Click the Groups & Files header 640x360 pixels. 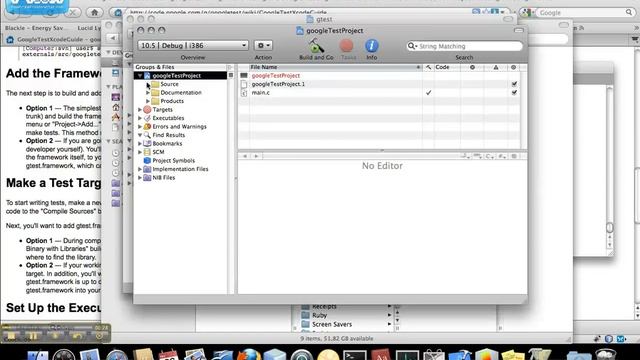[180, 67]
